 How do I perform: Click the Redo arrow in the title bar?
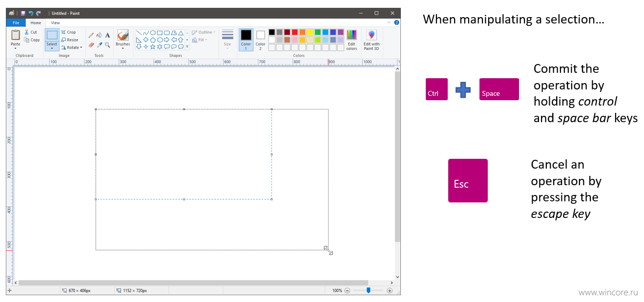click(x=38, y=13)
